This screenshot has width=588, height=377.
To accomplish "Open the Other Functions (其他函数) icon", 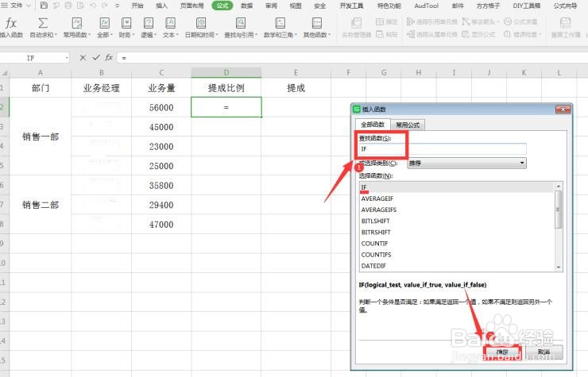I will tap(317, 23).
